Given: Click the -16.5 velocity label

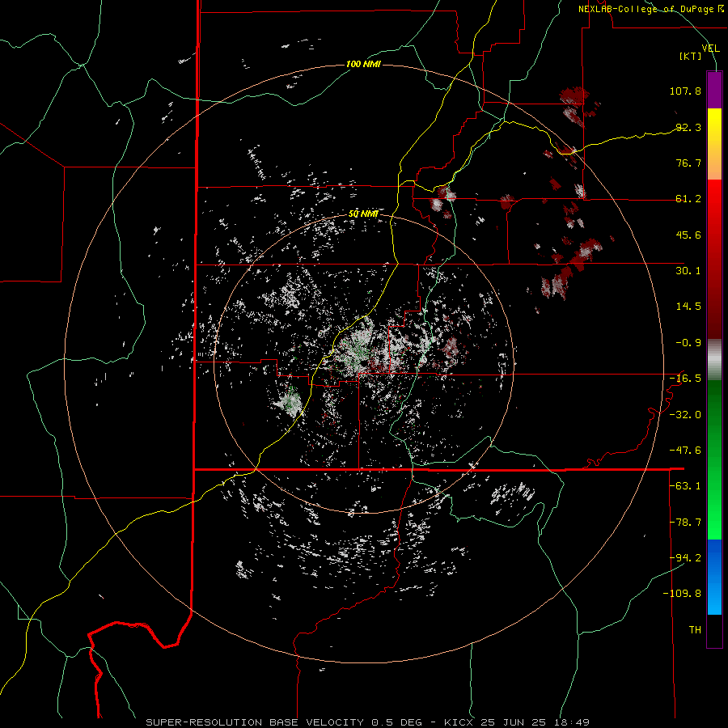Looking at the screenshot, I should coord(685,379).
